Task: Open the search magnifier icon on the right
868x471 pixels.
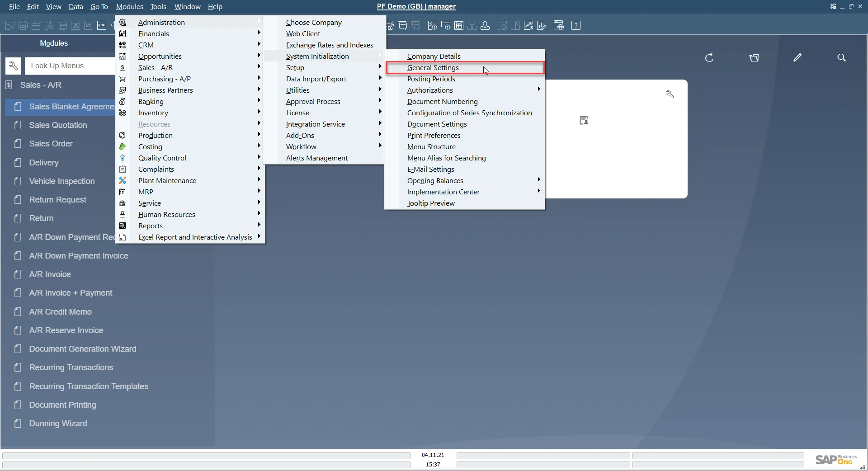Action: pyautogui.click(x=842, y=58)
